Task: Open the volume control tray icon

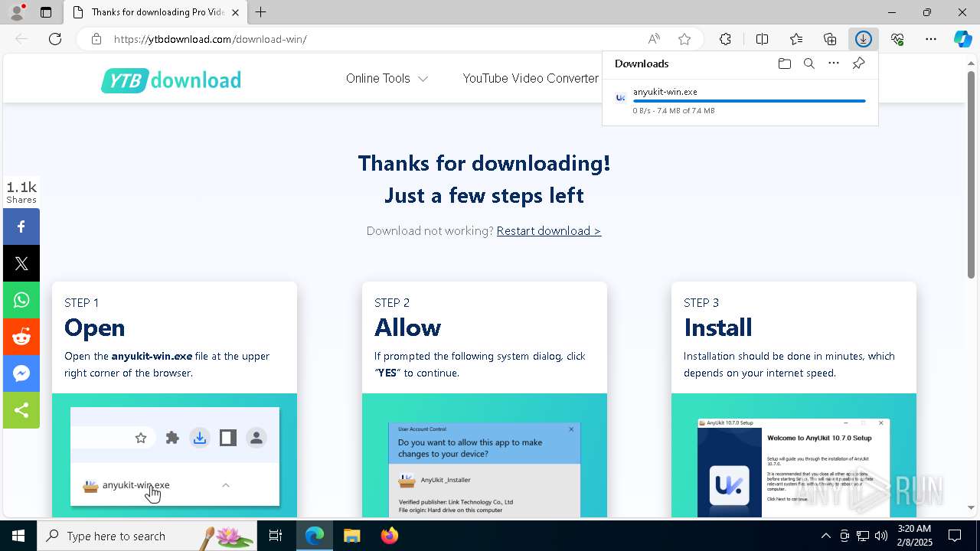Action: (x=881, y=536)
